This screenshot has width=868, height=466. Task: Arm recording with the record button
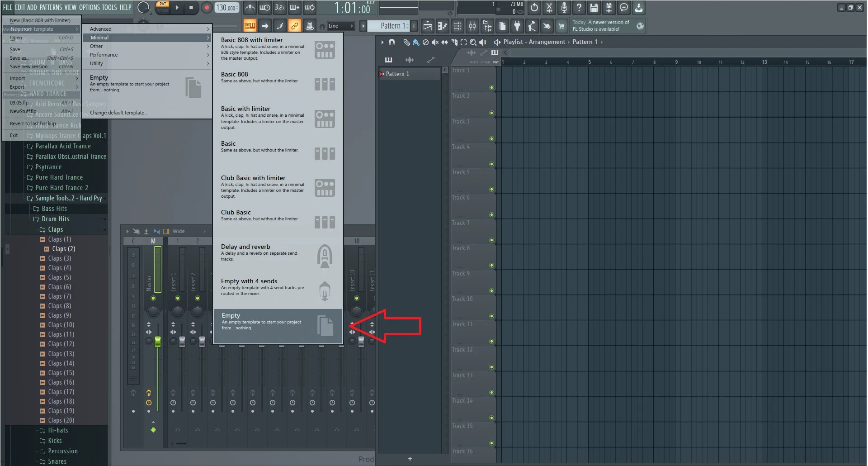tap(207, 8)
